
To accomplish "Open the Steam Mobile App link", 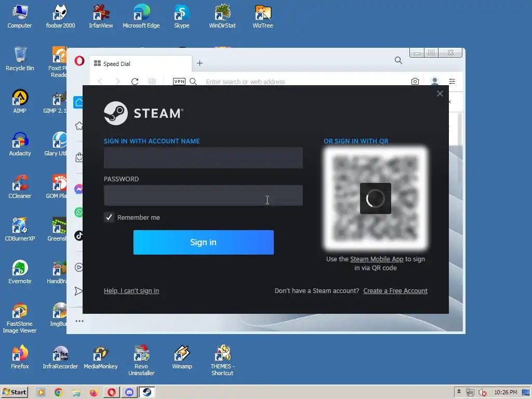I will point(377,259).
